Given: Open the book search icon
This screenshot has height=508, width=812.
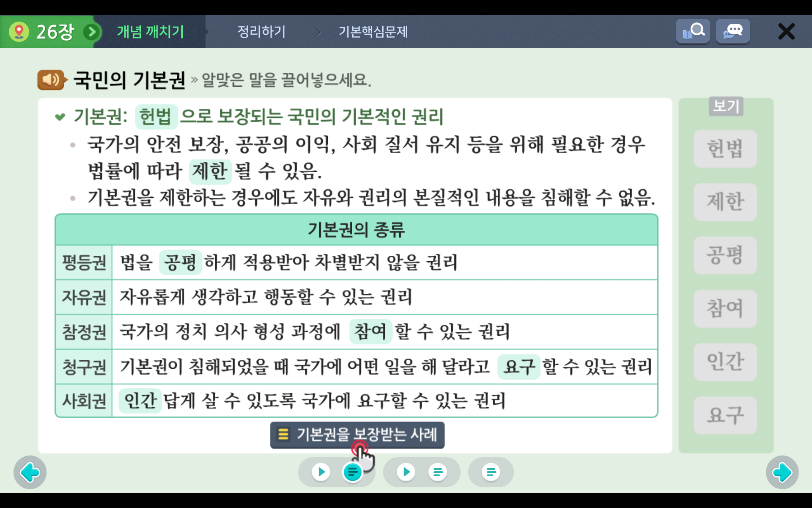Looking at the screenshot, I should pyautogui.click(x=693, y=31).
